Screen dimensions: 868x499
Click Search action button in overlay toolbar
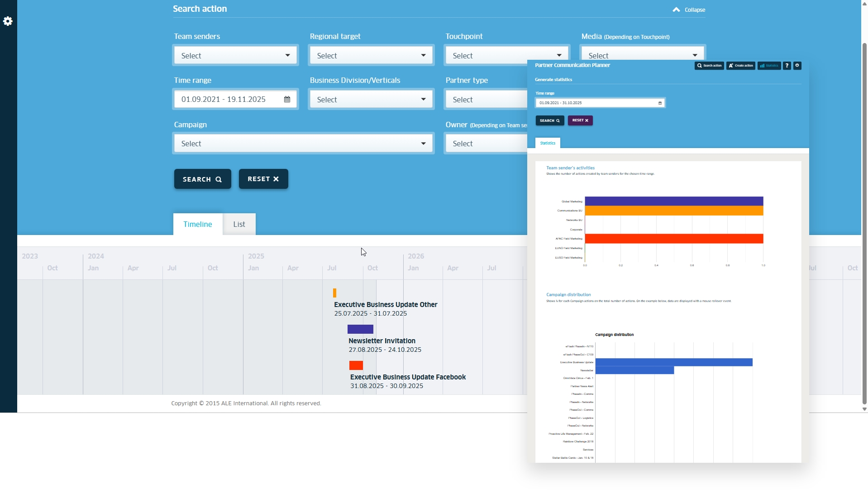point(709,66)
